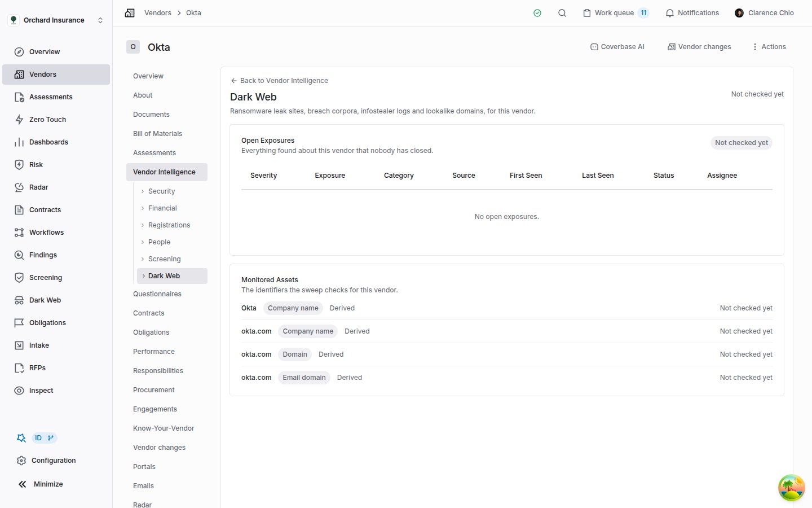The width and height of the screenshot is (812, 508).
Task: Click the palm tree island badge icon
Action: [x=792, y=488]
